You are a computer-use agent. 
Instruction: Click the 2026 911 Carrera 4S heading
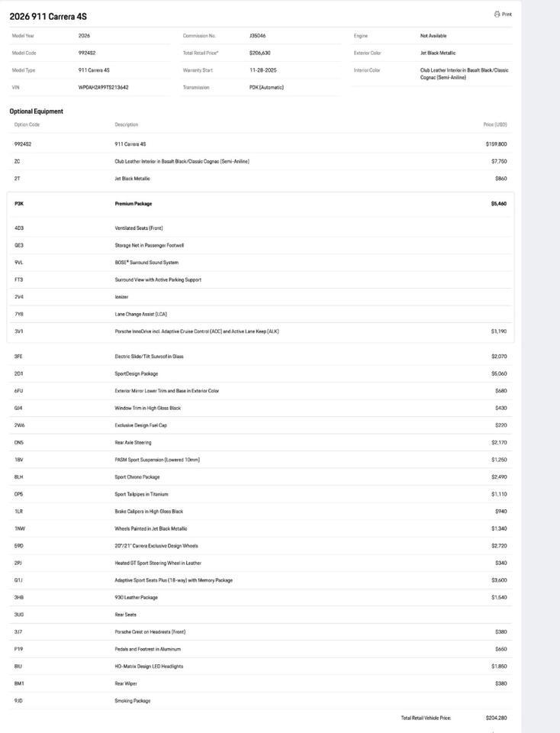pyautogui.click(x=48, y=16)
